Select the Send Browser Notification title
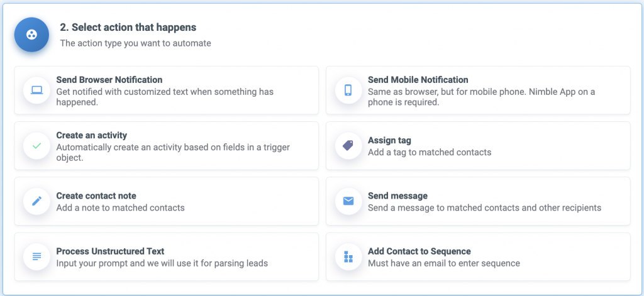Screen dimensions: 644x296 pyautogui.click(x=109, y=80)
